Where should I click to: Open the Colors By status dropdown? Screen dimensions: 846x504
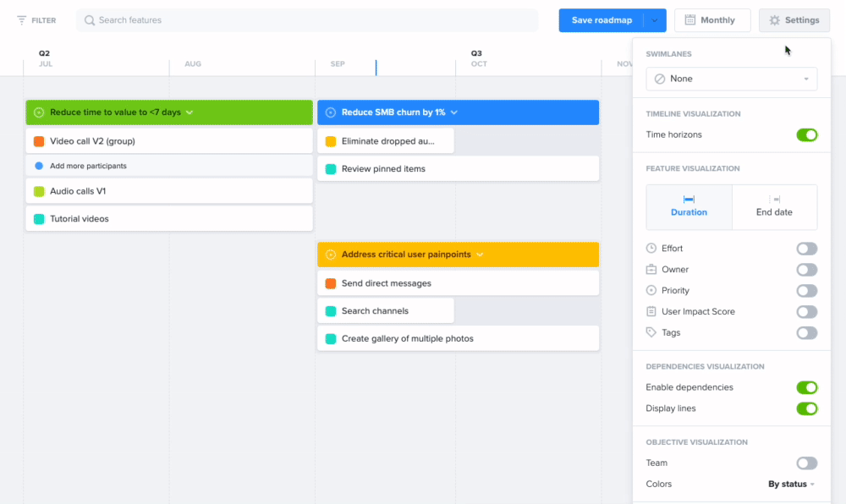[x=791, y=484]
